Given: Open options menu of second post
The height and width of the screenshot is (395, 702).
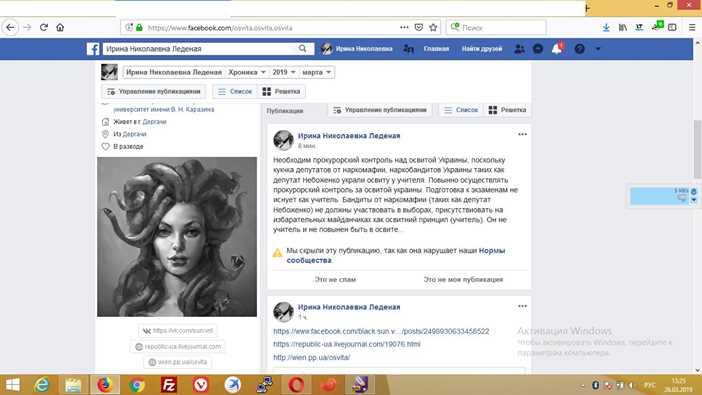Looking at the screenshot, I should pos(522,306).
